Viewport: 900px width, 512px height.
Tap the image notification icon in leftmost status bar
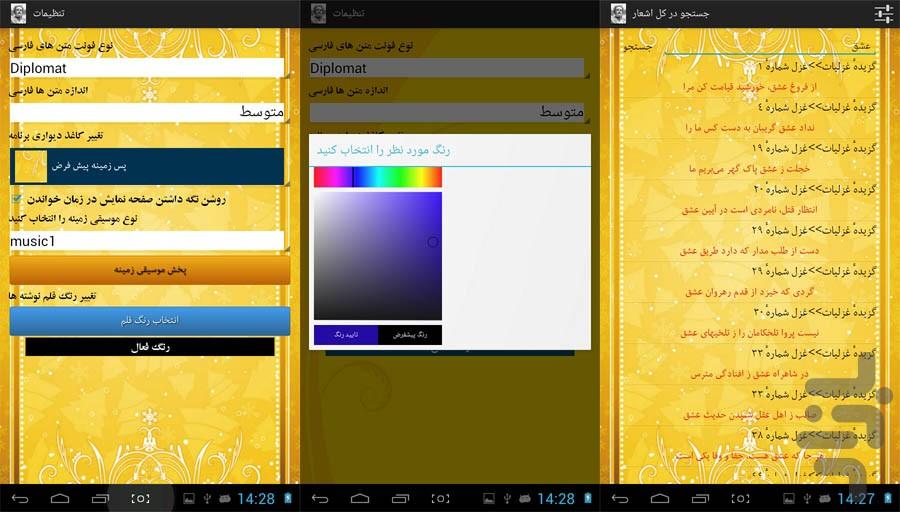(x=189, y=498)
